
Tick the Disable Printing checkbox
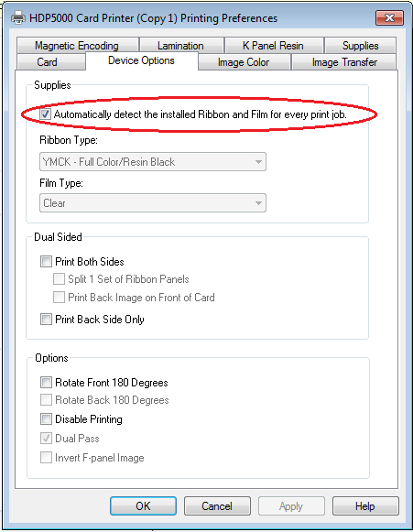46,419
